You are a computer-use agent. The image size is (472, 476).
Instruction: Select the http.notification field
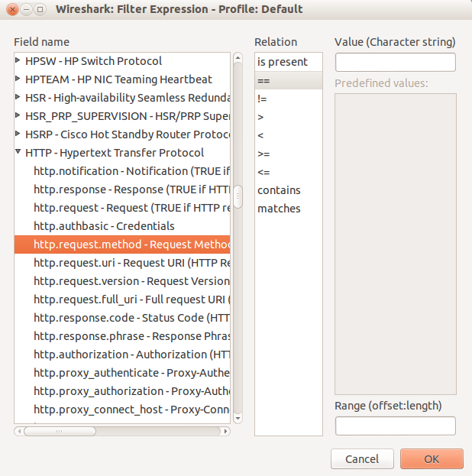pos(122,171)
